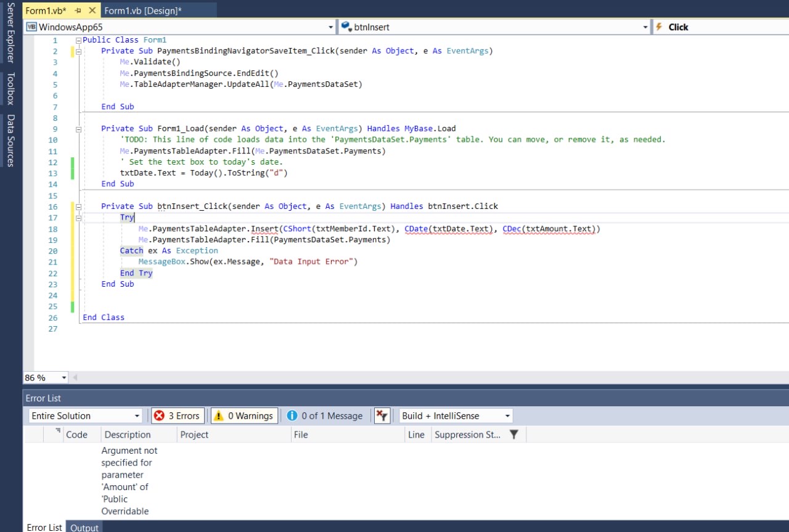Collapse the btnInsert_Click sub with its minus box
789x532 pixels.
(78, 206)
